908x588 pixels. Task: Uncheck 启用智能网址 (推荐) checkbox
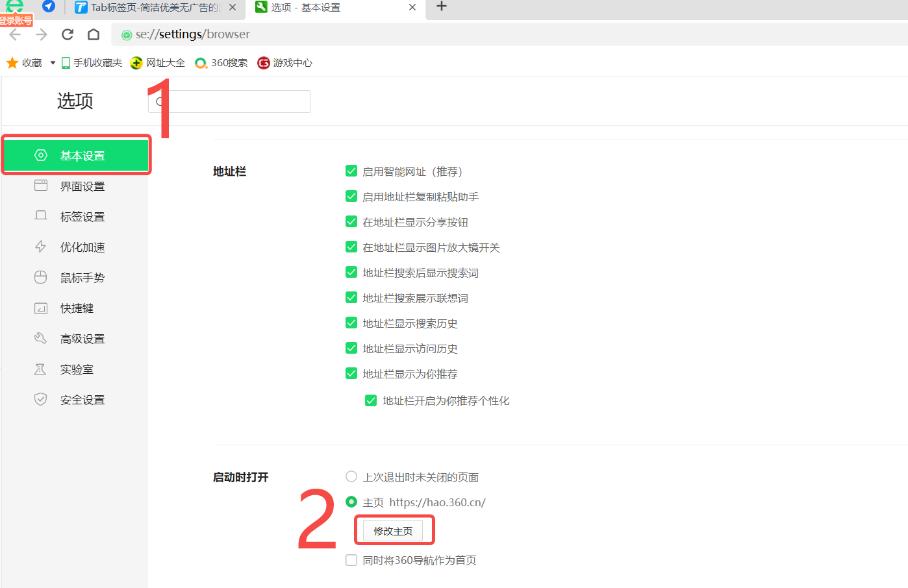[x=351, y=171]
